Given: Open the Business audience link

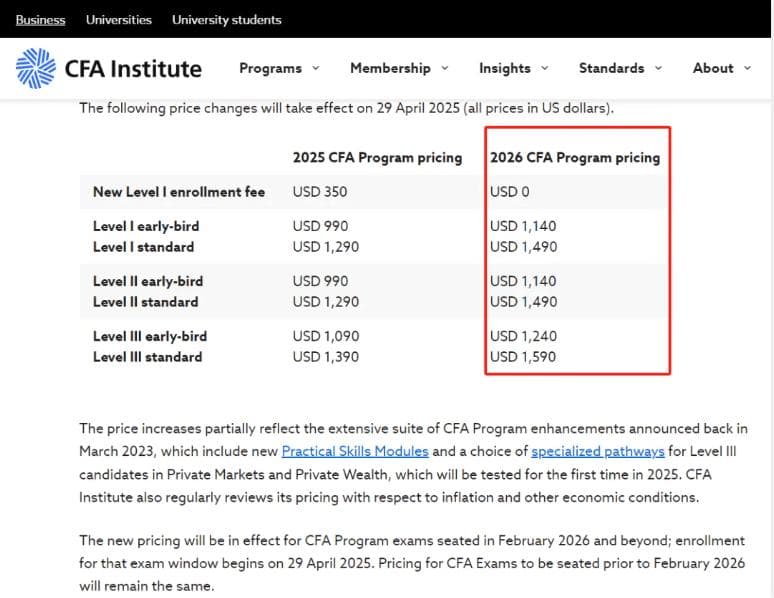Looking at the screenshot, I should 40,20.
